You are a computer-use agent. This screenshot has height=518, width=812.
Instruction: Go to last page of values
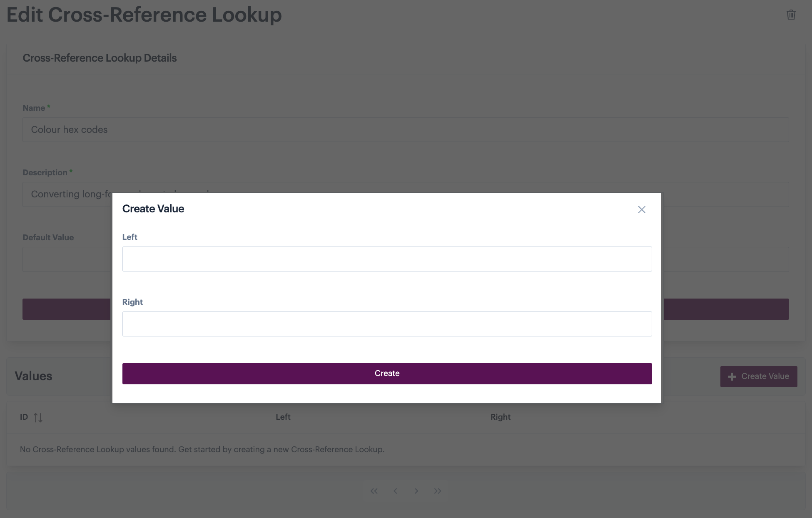click(437, 491)
